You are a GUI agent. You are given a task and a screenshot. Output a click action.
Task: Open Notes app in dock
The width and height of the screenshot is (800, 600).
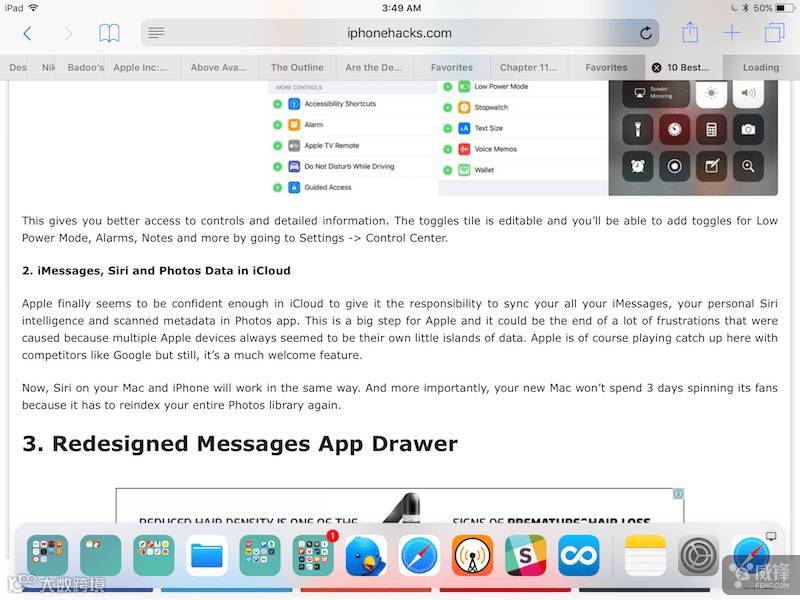point(645,556)
